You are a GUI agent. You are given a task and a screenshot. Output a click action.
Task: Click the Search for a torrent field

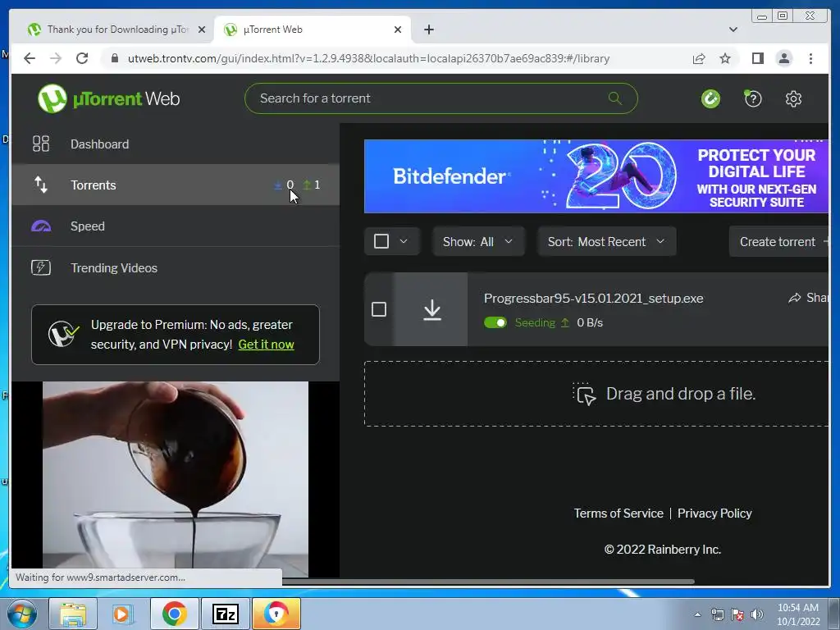point(441,98)
